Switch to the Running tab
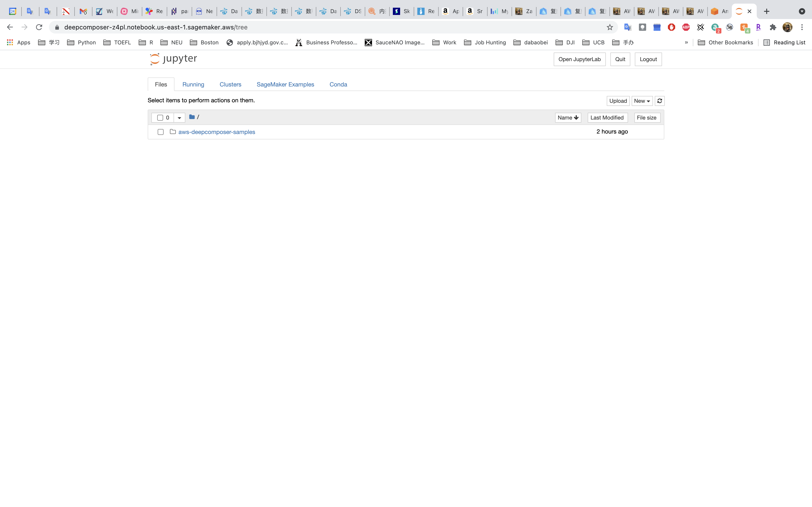Viewport: 812px width, 507px height. [x=193, y=84]
